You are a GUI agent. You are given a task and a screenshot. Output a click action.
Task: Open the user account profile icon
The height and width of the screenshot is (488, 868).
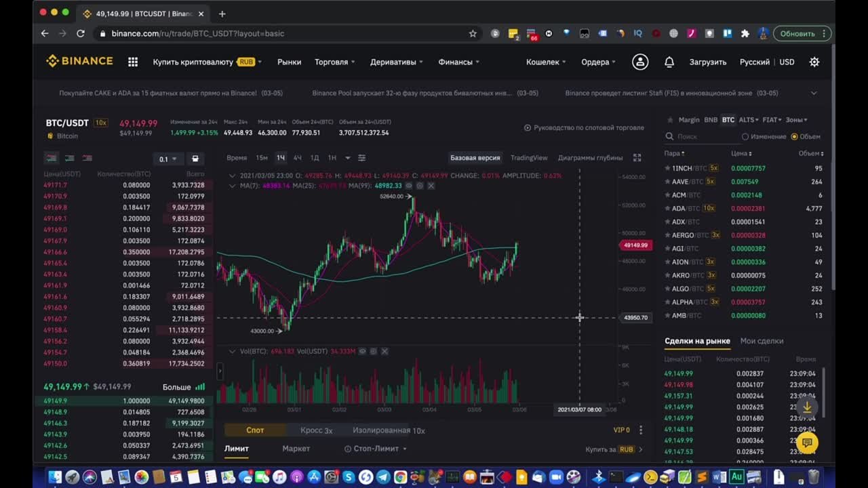pos(640,62)
